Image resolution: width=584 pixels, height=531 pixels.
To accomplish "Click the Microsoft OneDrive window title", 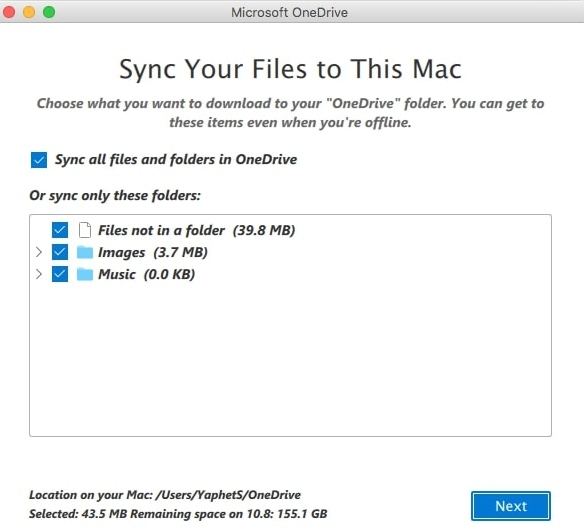I will pos(289,12).
